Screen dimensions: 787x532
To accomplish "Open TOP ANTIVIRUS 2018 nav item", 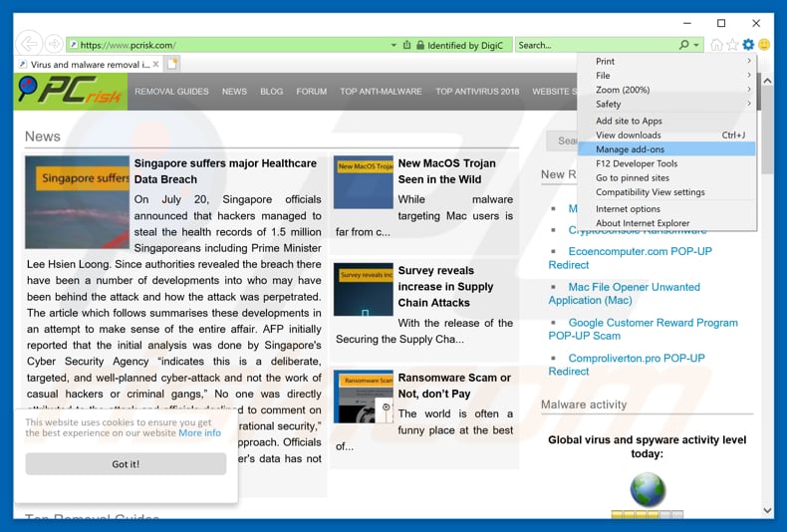I will tap(477, 92).
